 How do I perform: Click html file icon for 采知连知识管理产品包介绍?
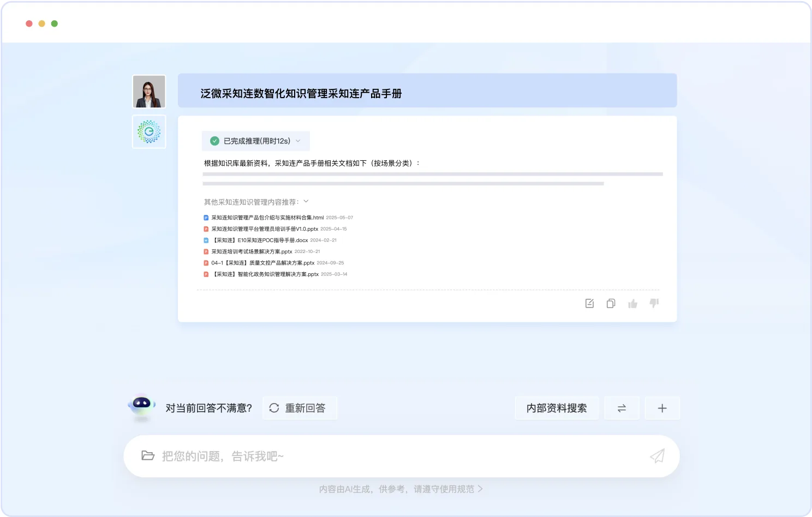coord(206,218)
